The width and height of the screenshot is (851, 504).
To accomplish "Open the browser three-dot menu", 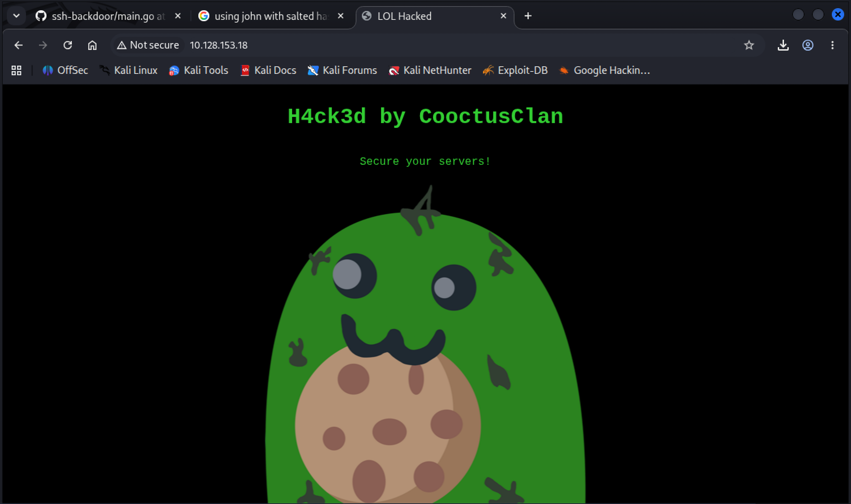I will pyautogui.click(x=833, y=45).
